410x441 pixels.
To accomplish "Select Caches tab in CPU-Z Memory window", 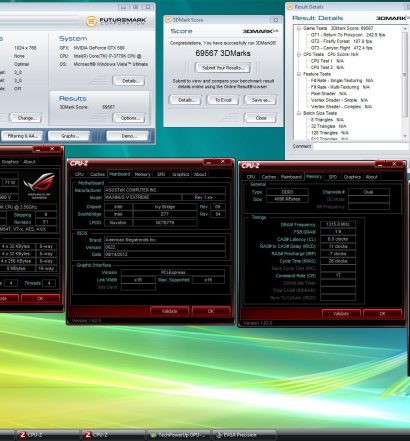I will click(x=269, y=177).
